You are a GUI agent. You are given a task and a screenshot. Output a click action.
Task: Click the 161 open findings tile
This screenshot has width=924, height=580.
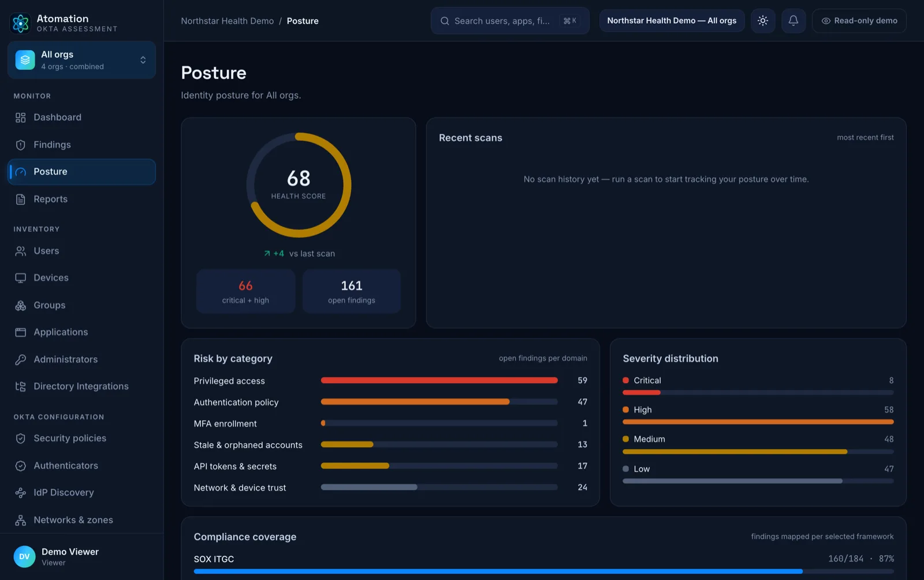[352, 291]
